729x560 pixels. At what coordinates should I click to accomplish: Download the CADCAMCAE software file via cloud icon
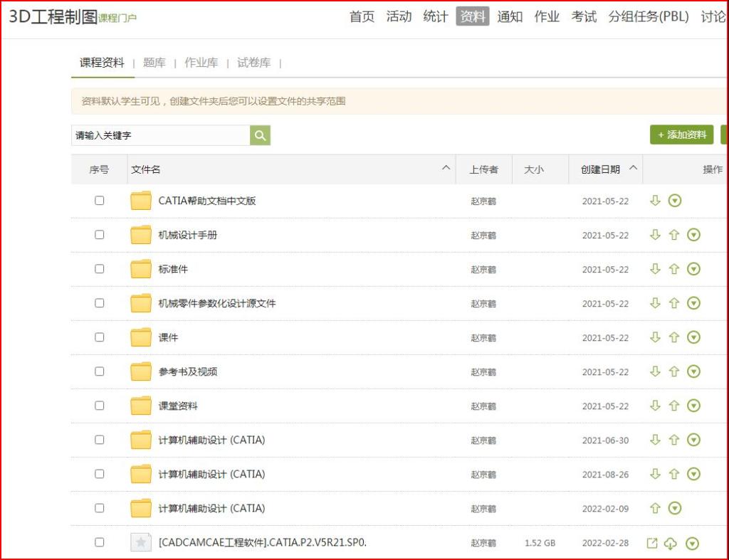(x=671, y=544)
